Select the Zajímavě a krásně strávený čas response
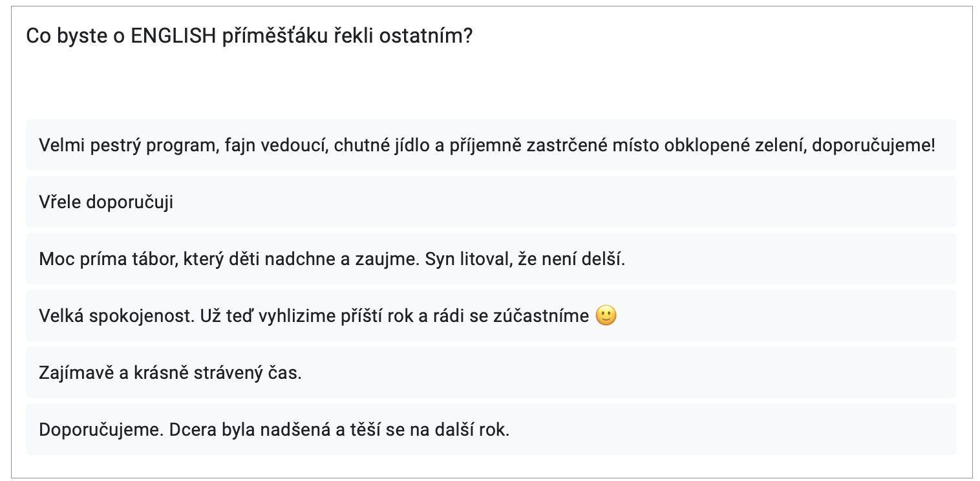This screenshot has width=980, height=481. (170, 373)
